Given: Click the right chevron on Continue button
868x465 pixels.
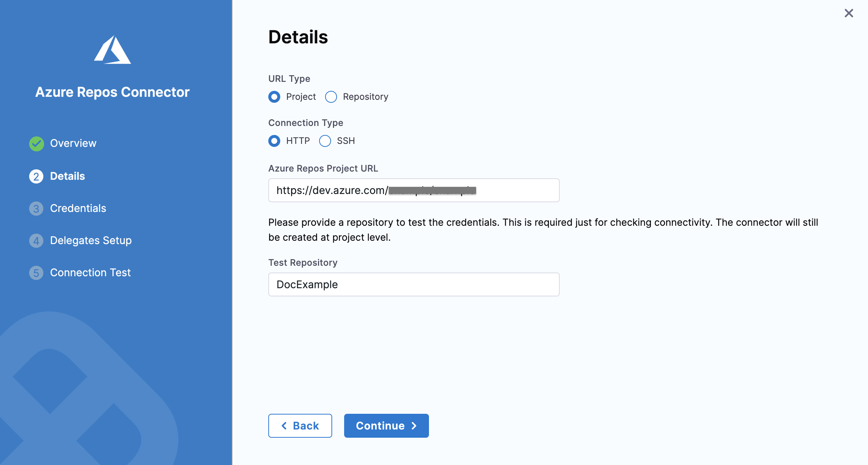Looking at the screenshot, I should pos(414,426).
